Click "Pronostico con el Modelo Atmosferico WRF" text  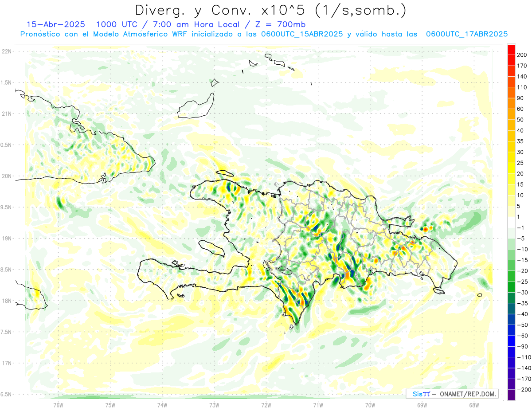tap(104, 34)
